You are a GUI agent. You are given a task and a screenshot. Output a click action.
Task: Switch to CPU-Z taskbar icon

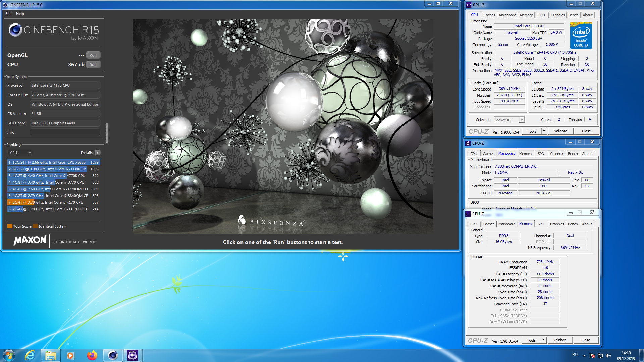[133, 355]
